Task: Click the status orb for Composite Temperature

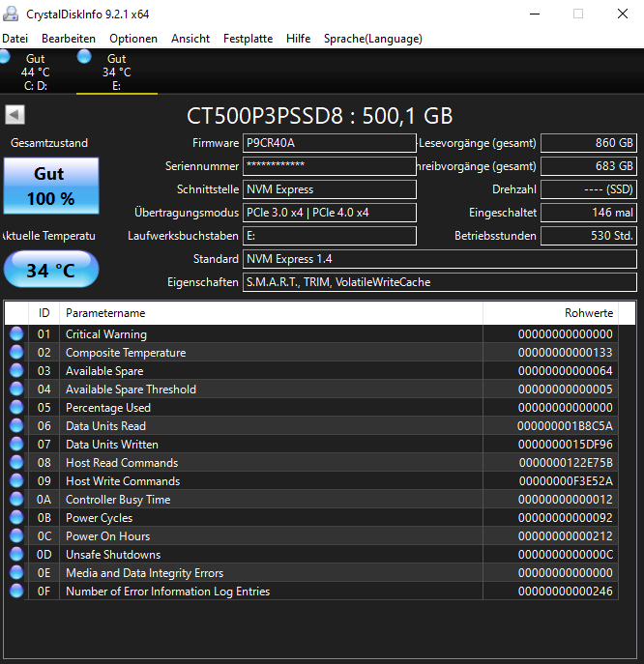Action: point(16,352)
